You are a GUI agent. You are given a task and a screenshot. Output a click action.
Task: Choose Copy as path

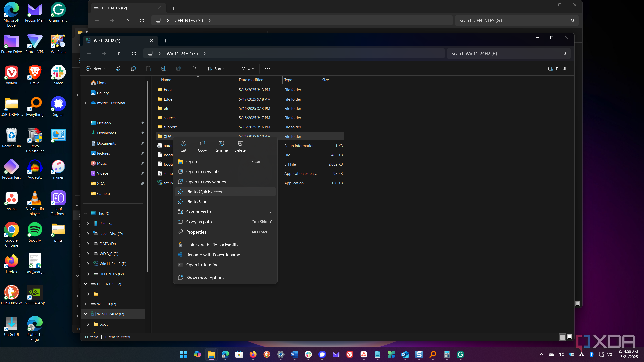tap(225, 222)
